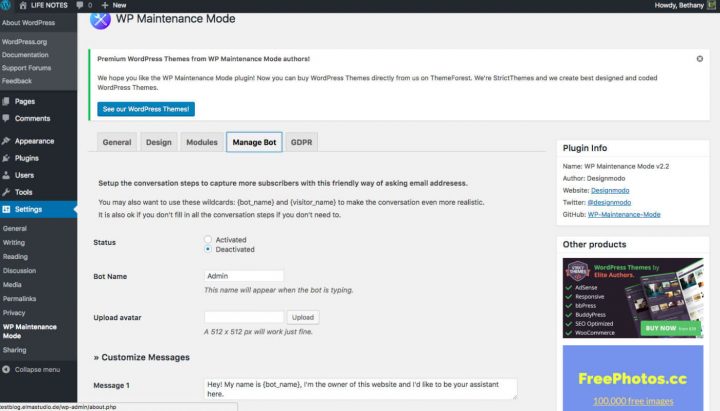
Task: Open WP Maintenance Mode submenu item
Action: pos(29,331)
